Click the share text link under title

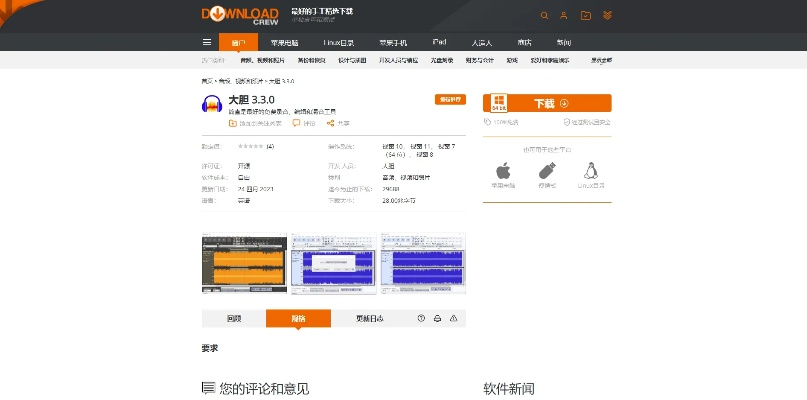343,124
